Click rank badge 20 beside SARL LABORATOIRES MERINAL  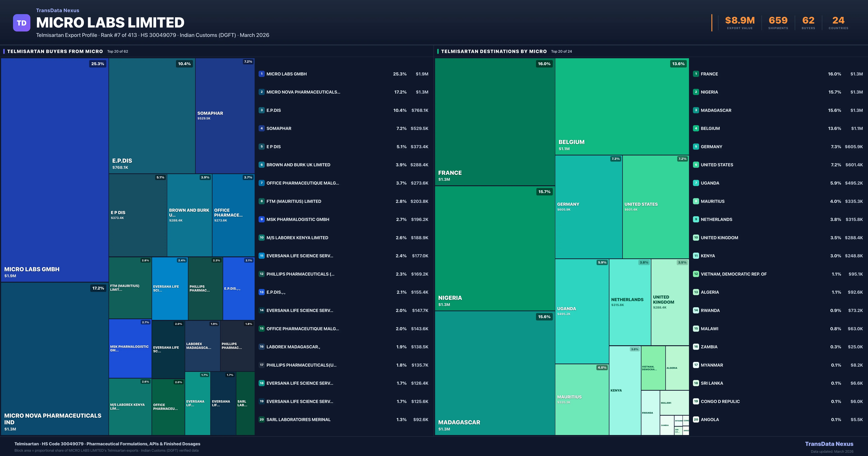(261, 420)
